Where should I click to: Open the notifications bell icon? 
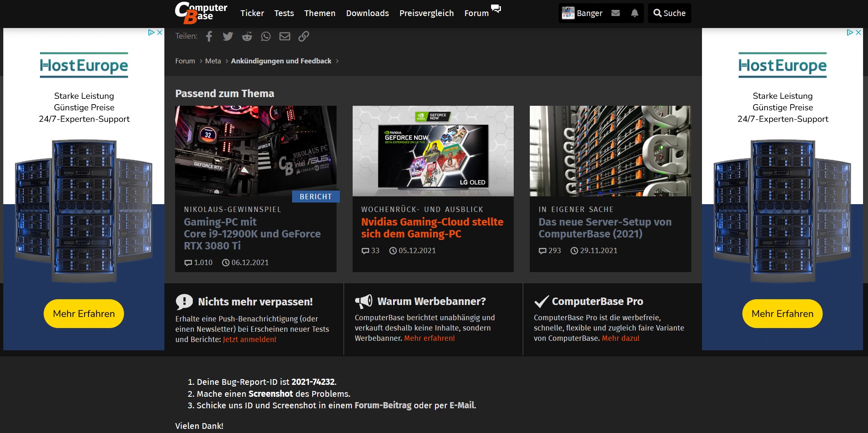[634, 13]
